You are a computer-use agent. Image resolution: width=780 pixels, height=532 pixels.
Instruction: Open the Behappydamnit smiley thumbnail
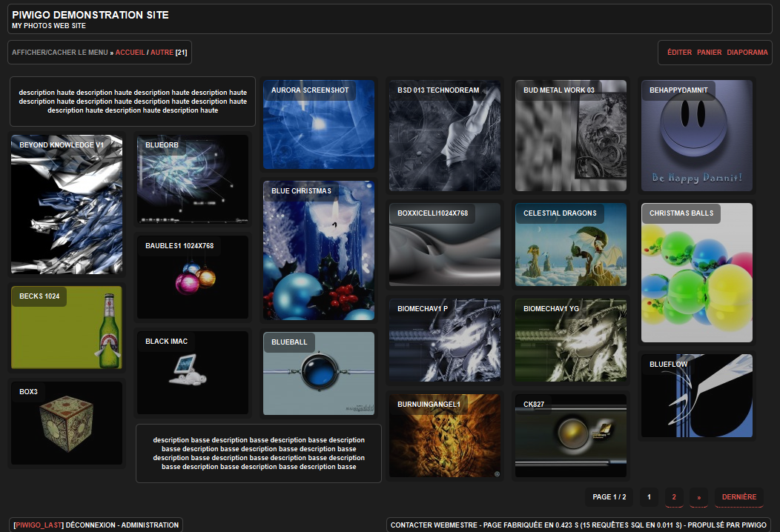click(697, 136)
